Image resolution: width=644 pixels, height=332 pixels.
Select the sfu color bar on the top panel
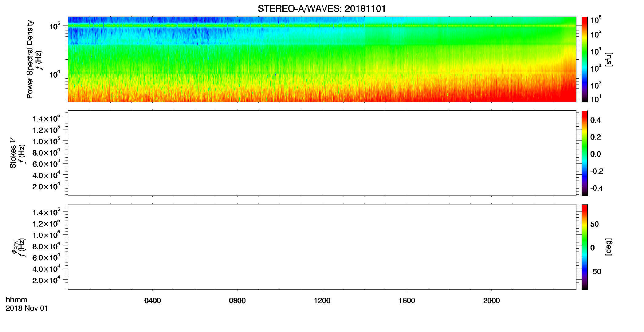(x=585, y=59)
